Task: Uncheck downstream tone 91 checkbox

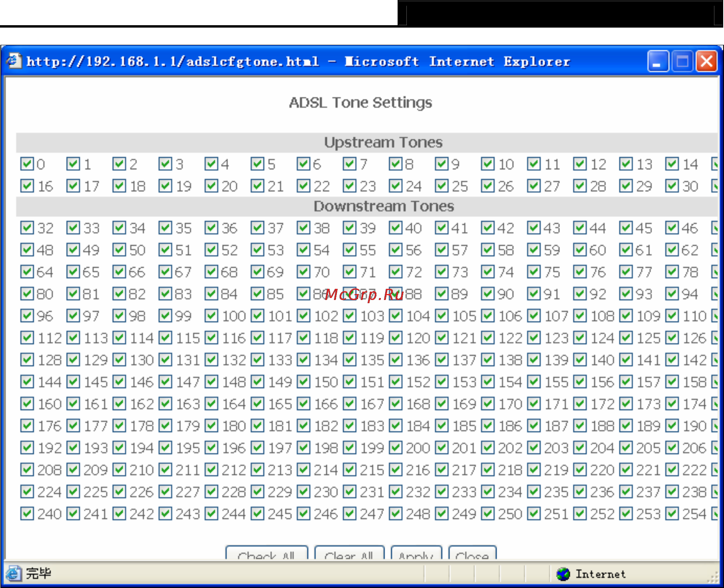Action: [534, 294]
